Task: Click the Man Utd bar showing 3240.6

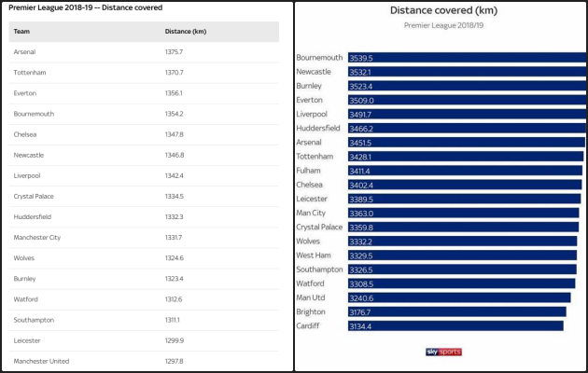Action: pos(458,297)
